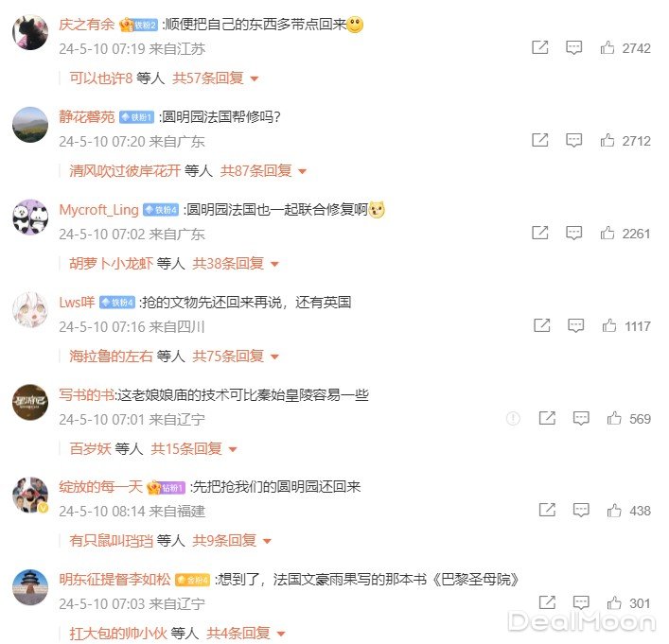This screenshot has width=669, height=644.
Task: Open reply box on Mycroft_Ling's comment
Action: coord(573,233)
